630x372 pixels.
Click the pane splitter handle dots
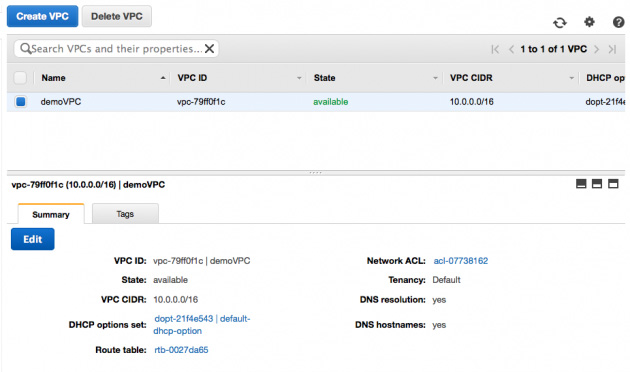[x=315, y=173]
